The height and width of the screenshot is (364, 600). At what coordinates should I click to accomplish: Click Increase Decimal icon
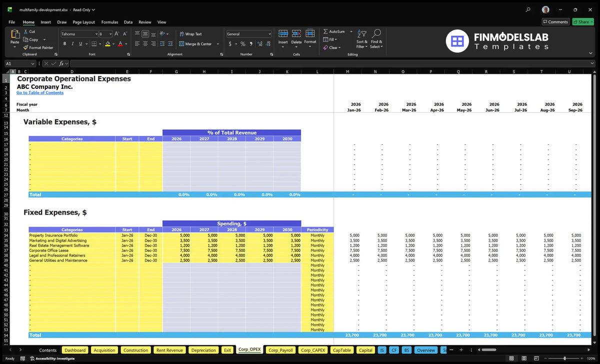(259, 44)
